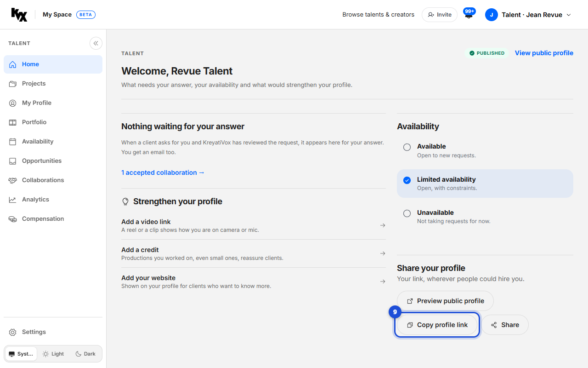This screenshot has width=588, height=368.
Task: Click the PUBLISHED status badge
Action: click(487, 53)
